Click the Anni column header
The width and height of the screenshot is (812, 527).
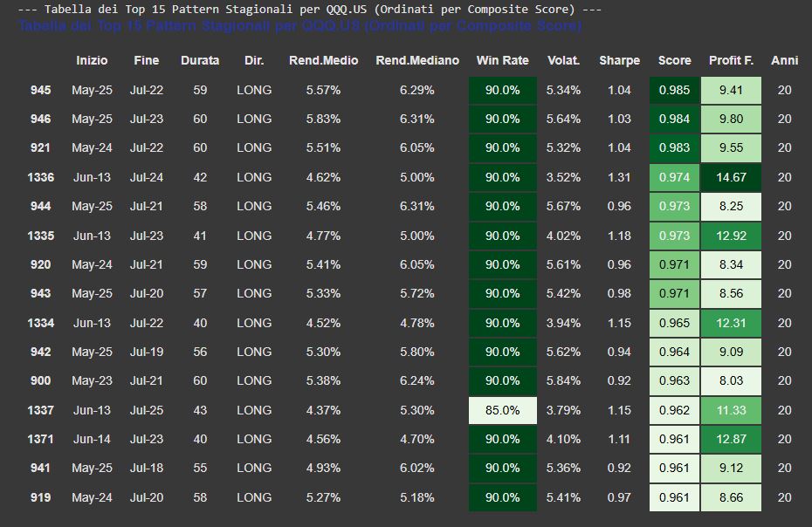point(785,60)
